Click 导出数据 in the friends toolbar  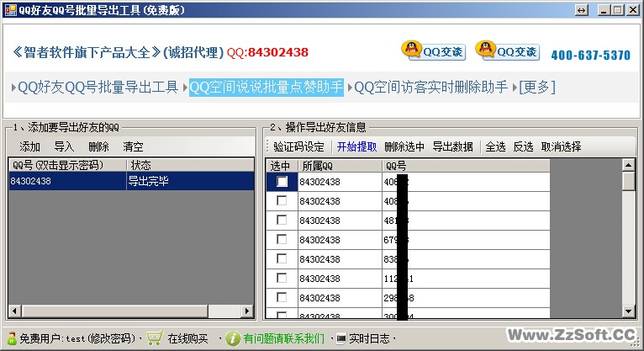(452, 146)
